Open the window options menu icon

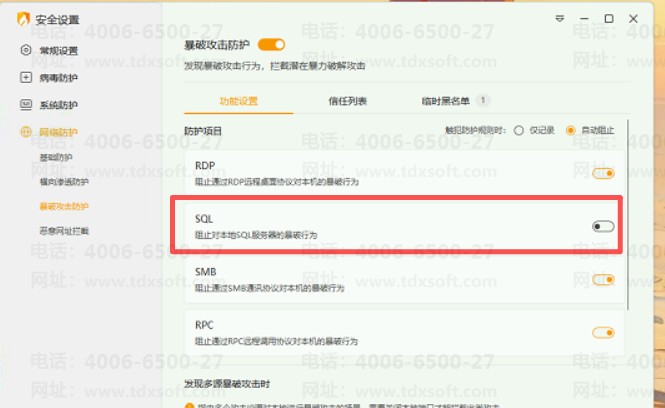point(560,19)
